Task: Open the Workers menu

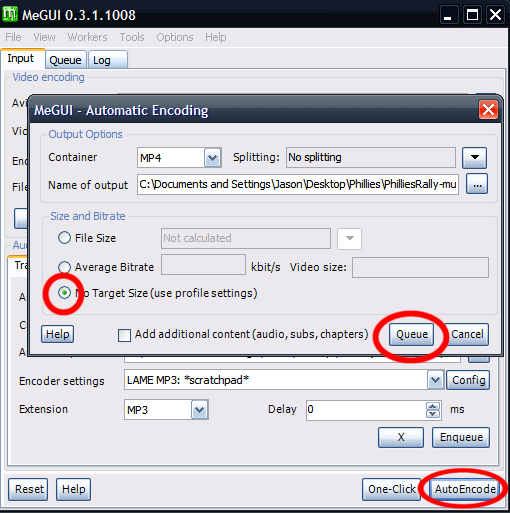Action: coord(88,37)
